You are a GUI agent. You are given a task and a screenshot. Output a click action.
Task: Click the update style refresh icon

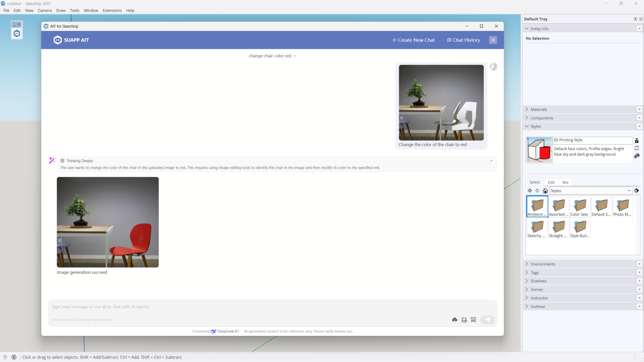point(636,148)
